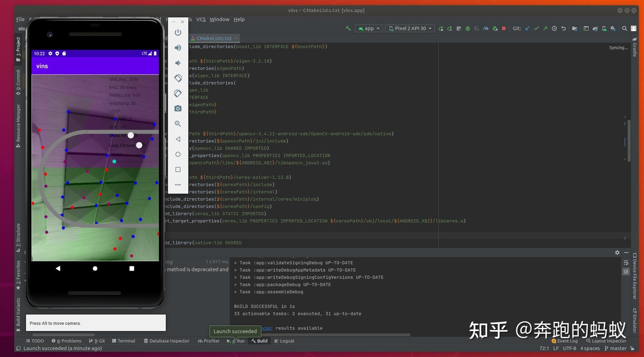Viewport: 644px width, 357px height.
Task: Debug the app using the bug icon
Action: pyautogui.click(x=467, y=28)
